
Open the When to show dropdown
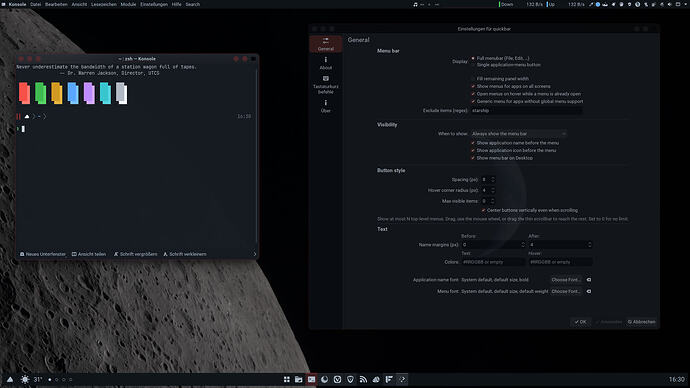pyautogui.click(x=519, y=134)
